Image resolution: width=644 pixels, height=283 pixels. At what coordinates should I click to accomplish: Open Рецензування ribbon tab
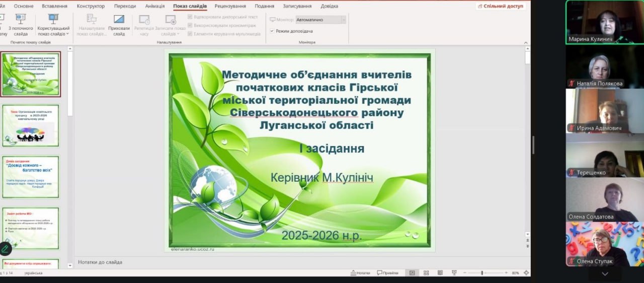(x=230, y=6)
